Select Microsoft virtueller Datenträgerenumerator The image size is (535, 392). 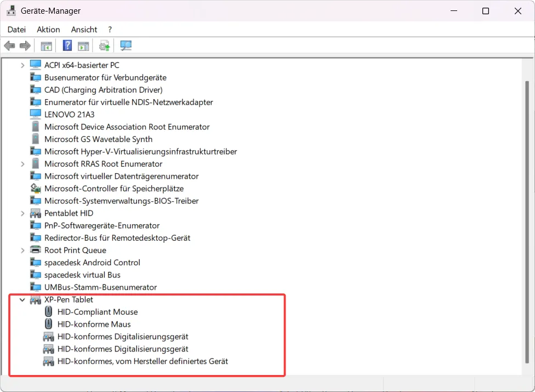[x=122, y=176]
